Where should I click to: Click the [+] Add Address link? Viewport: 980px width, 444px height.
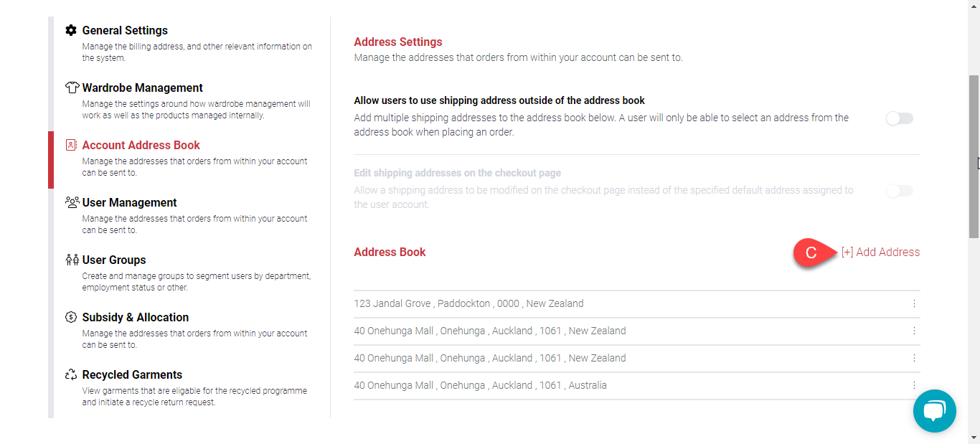pyautogui.click(x=880, y=252)
